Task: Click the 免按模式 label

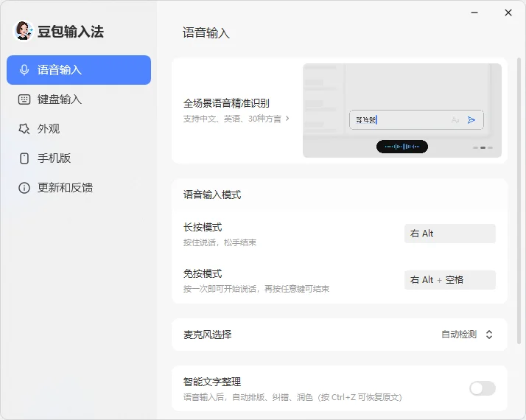Action: 203,273
